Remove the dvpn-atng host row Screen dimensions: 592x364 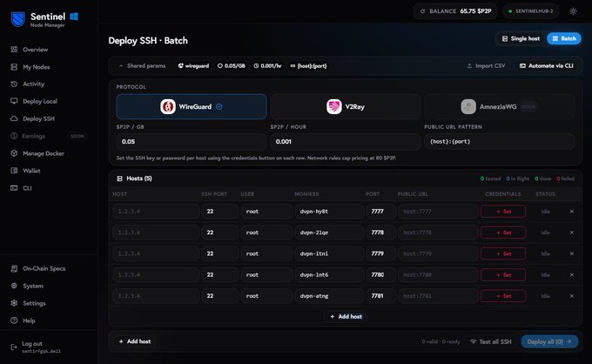(x=572, y=296)
